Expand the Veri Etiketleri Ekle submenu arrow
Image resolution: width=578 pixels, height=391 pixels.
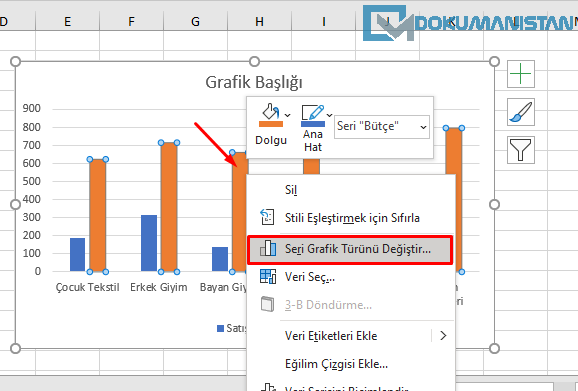(443, 336)
